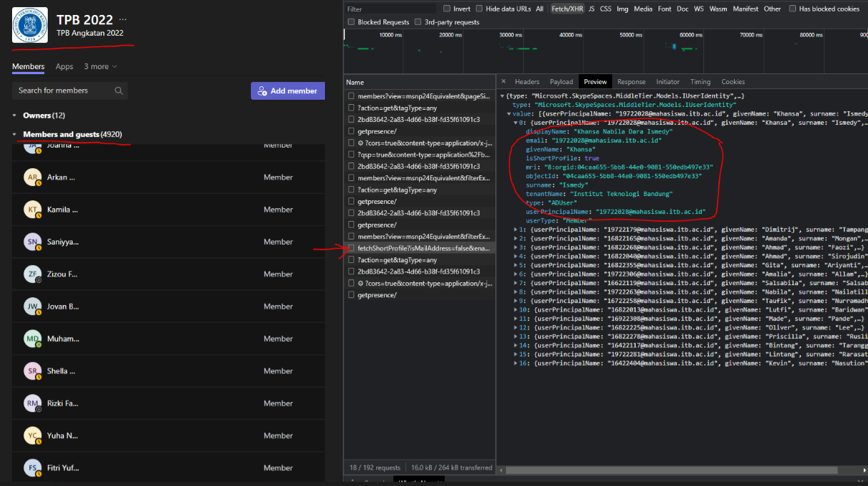Click the Add member button
This screenshot has height=486, width=868.
point(287,91)
